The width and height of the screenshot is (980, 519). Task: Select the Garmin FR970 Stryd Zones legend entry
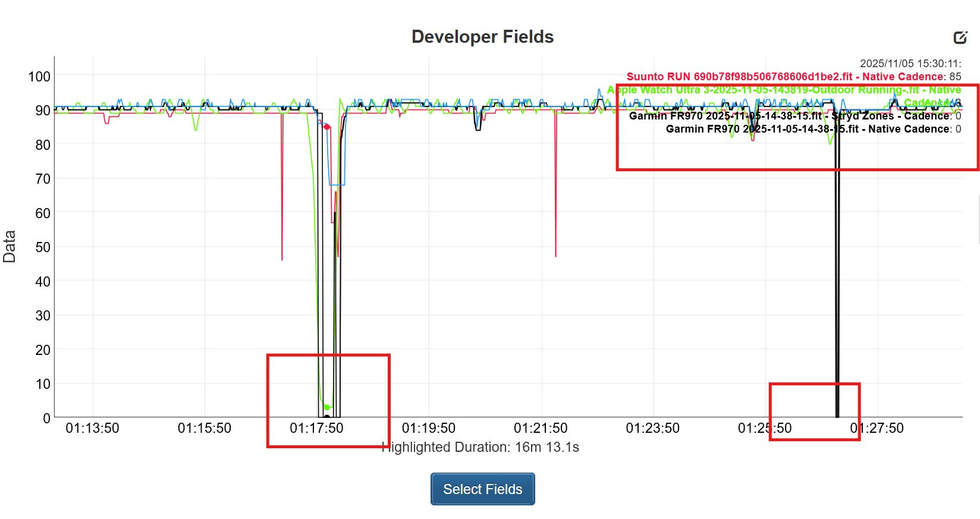tap(790, 116)
